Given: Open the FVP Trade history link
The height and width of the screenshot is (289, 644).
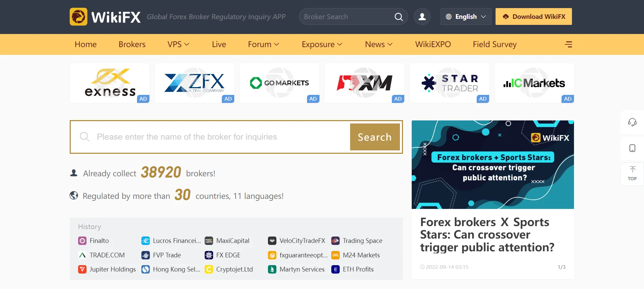Looking at the screenshot, I should tap(167, 255).
